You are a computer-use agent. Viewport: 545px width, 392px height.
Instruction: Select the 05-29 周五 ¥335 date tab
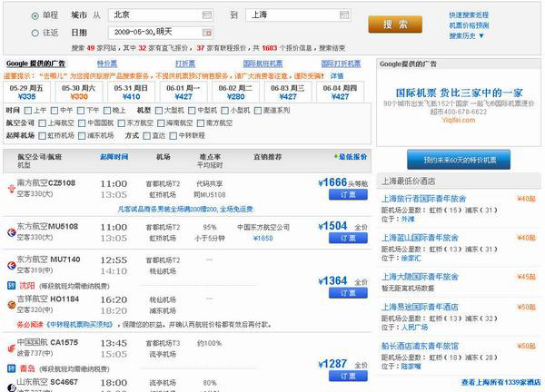click(x=26, y=92)
